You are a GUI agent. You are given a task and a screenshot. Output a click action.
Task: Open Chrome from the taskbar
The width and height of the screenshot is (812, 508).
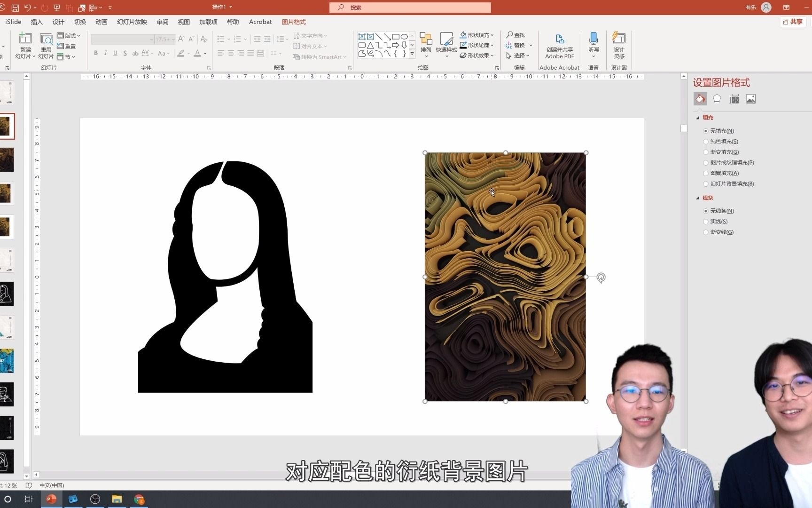(x=139, y=499)
